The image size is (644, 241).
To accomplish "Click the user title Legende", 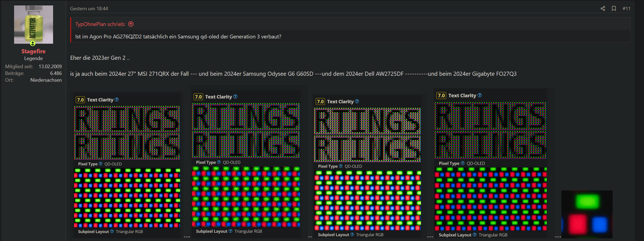I will point(34,58).
